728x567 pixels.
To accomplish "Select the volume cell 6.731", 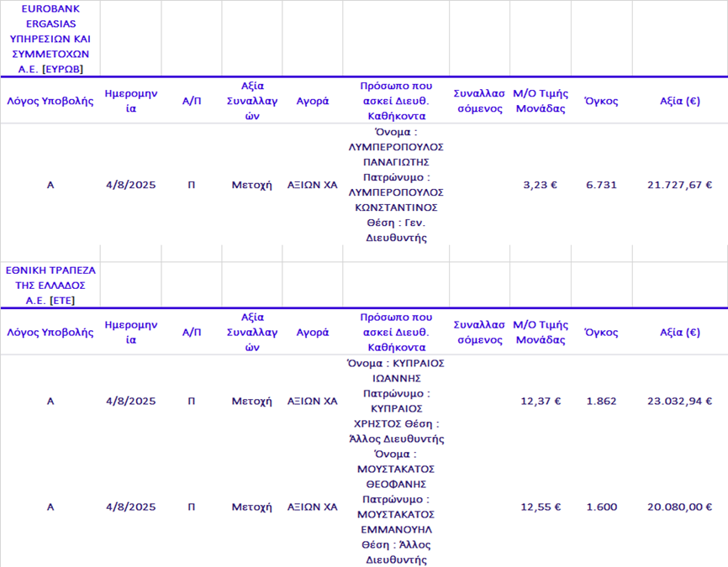I will click(x=601, y=185).
